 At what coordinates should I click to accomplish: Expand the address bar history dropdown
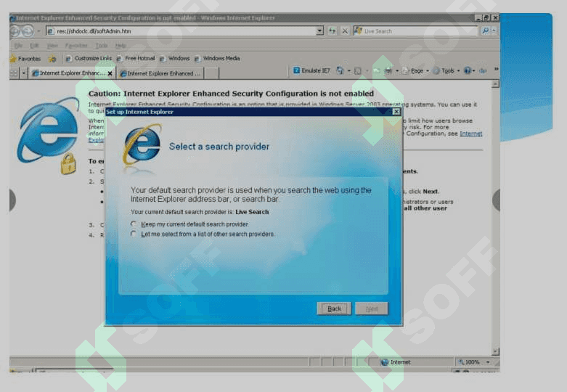click(319, 31)
